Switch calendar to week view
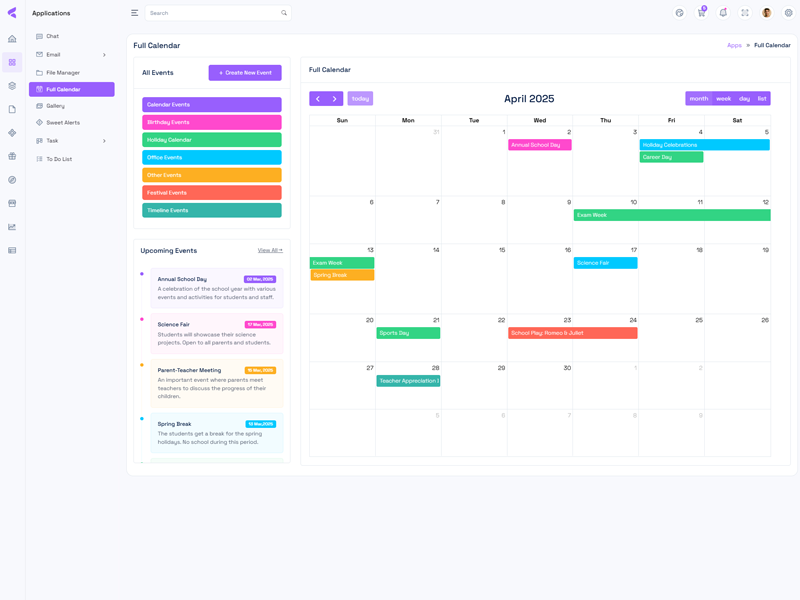 pyautogui.click(x=723, y=99)
